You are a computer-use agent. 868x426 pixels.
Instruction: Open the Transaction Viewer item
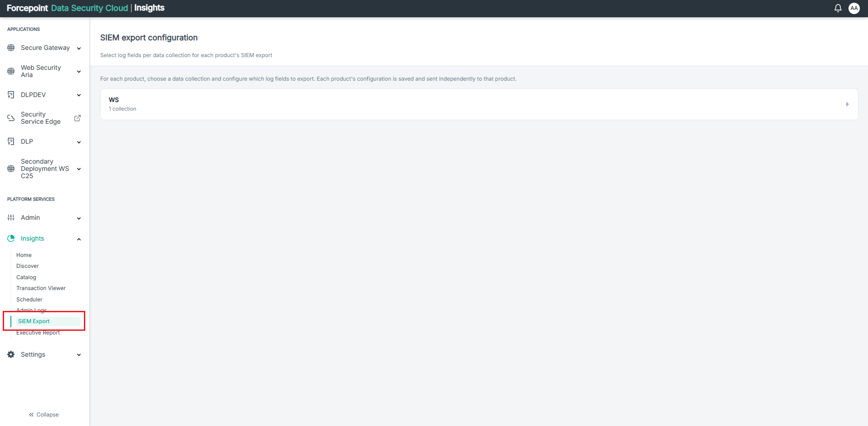(x=41, y=288)
